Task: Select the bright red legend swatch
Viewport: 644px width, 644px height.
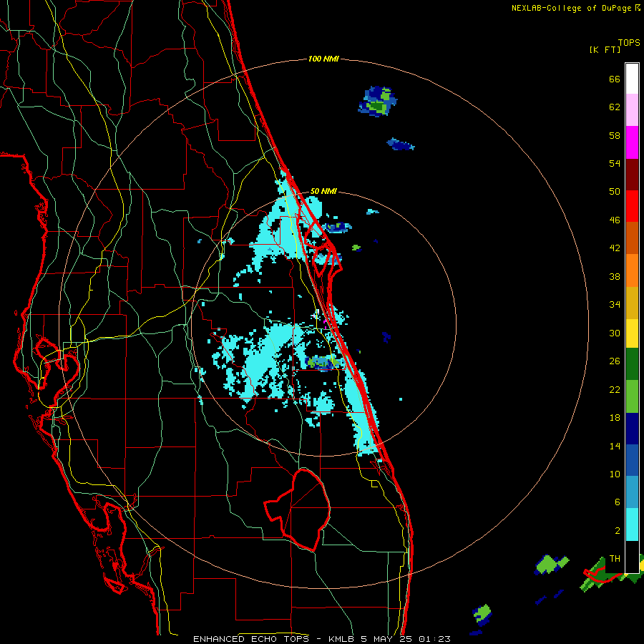Action: (632, 206)
